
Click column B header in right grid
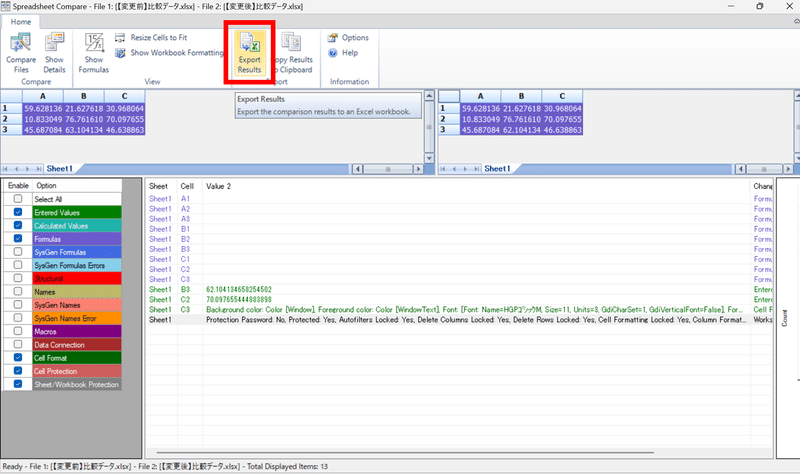point(521,96)
